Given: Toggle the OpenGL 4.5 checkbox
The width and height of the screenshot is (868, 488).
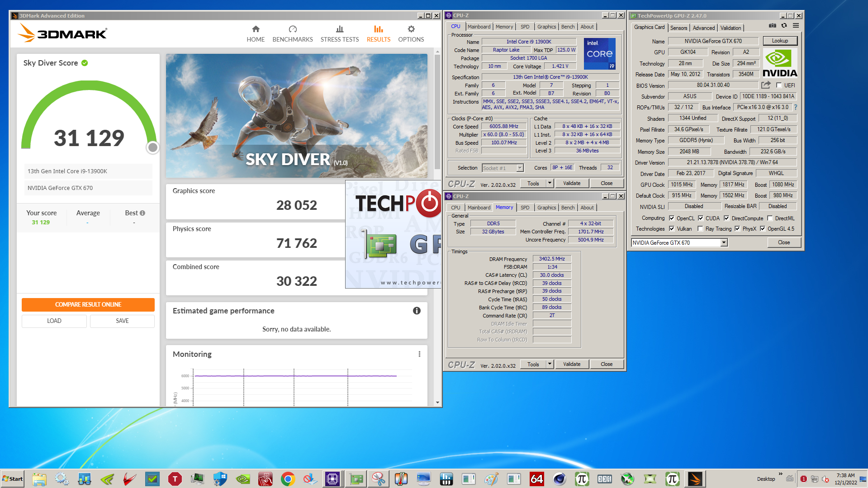Looking at the screenshot, I should click(763, 228).
